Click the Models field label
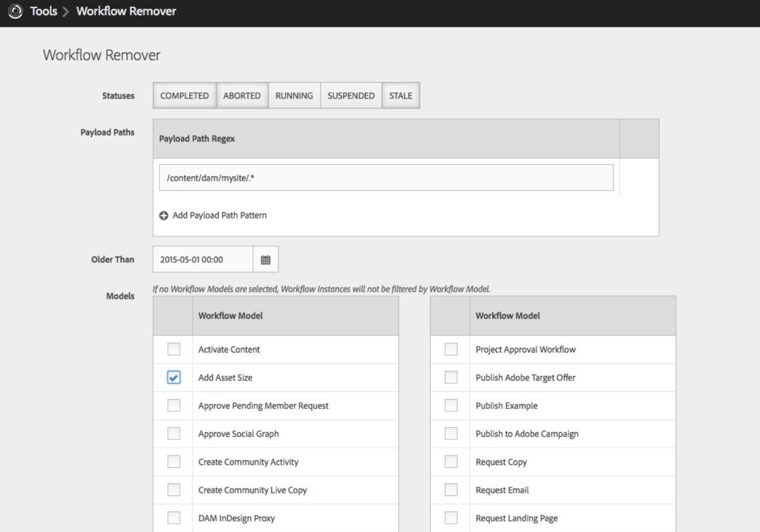Image resolution: width=760 pixels, height=532 pixels. 121,296
